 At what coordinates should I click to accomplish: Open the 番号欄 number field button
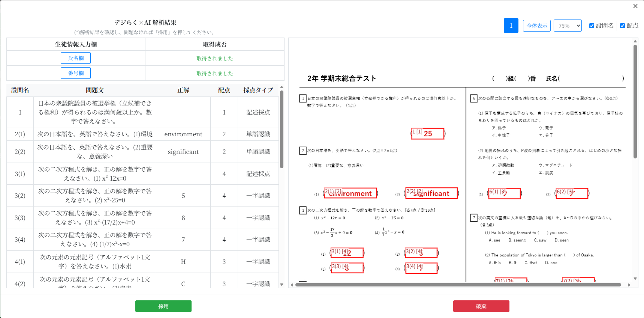(76, 73)
